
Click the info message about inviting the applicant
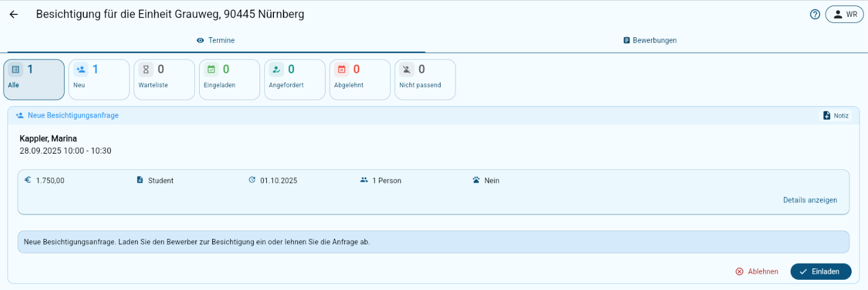click(x=433, y=242)
